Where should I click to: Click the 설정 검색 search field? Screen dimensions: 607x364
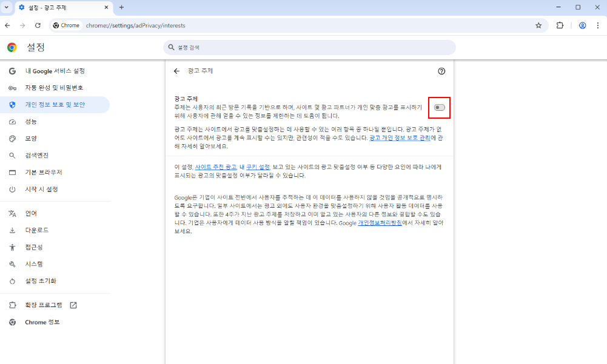click(309, 48)
